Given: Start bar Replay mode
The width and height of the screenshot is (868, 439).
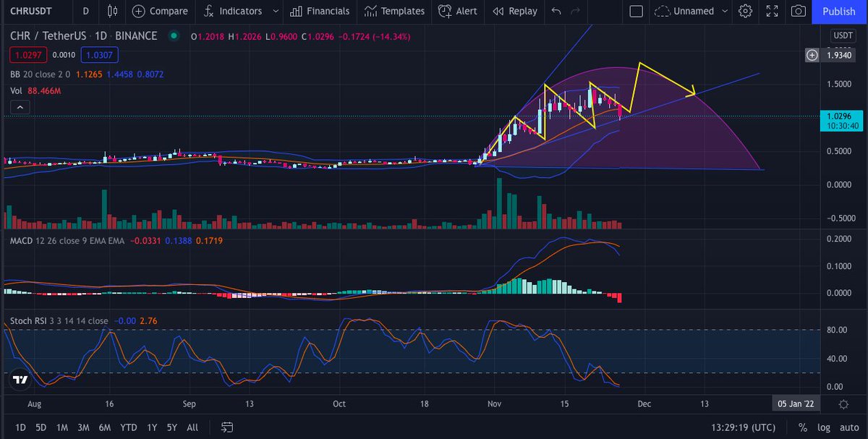Looking at the screenshot, I should 514,11.
